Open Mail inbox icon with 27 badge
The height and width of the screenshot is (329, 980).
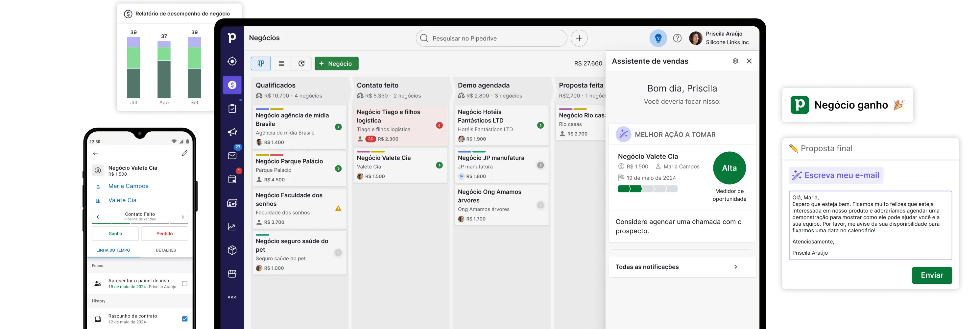coord(232,155)
